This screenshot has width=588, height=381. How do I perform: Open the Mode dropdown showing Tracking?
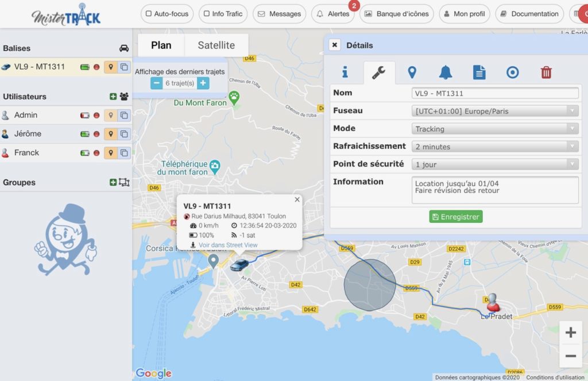(x=495, y=129)
